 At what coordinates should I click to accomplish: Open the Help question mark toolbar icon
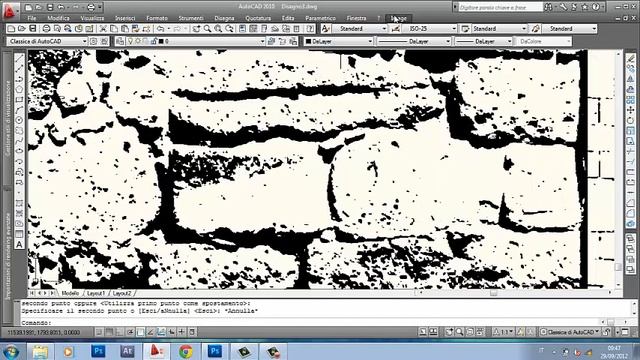pos(311,29)
